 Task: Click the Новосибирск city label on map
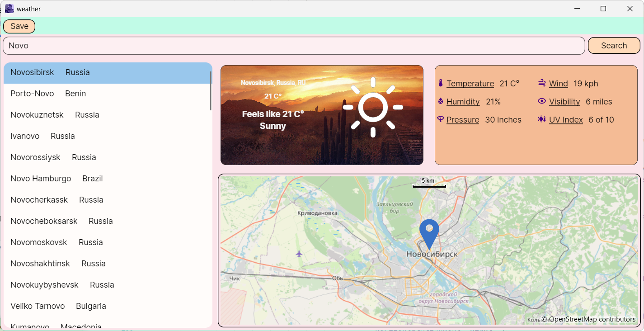(432, 254)
